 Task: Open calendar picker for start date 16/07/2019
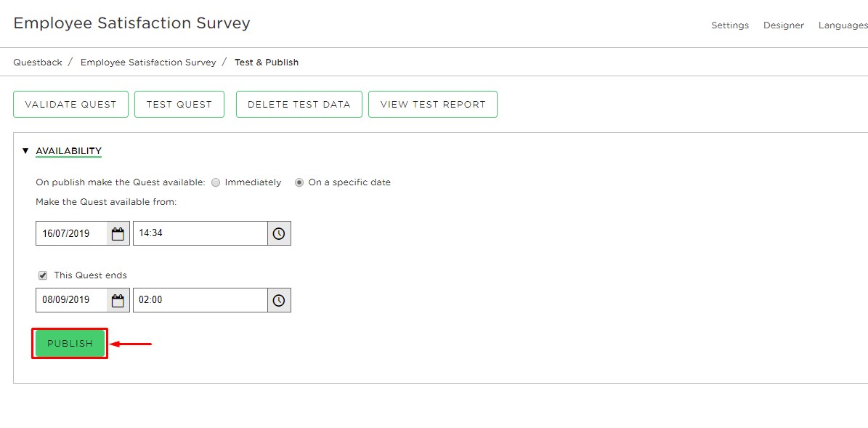pos(118,233)
